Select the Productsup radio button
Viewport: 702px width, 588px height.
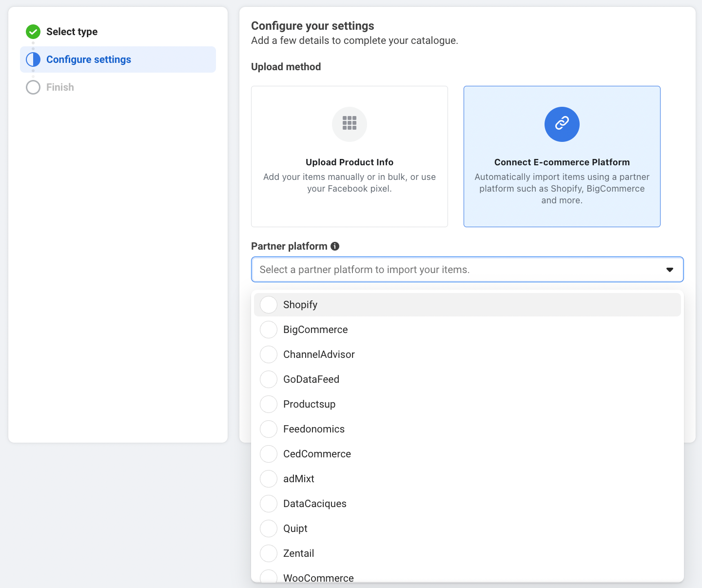click(x=269, y=404)
